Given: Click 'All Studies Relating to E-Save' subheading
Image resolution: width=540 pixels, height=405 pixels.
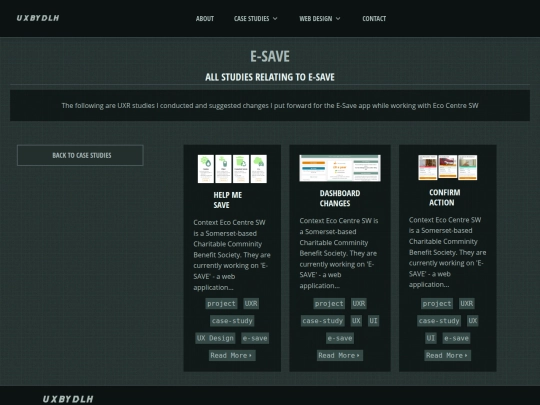Looking at the screenshot, I should (x=270, y=77).
